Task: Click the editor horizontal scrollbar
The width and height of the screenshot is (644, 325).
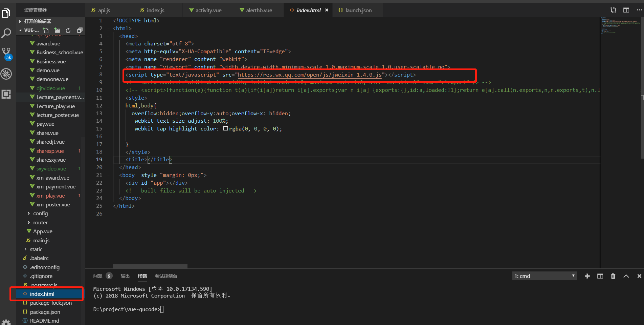Action: pyautogui.click(x=150, y=266)
